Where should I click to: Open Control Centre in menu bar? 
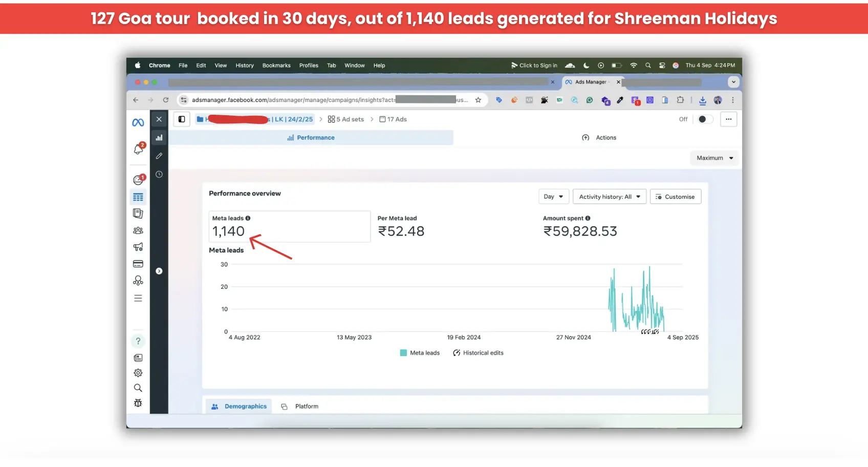(x=662, y=66)
